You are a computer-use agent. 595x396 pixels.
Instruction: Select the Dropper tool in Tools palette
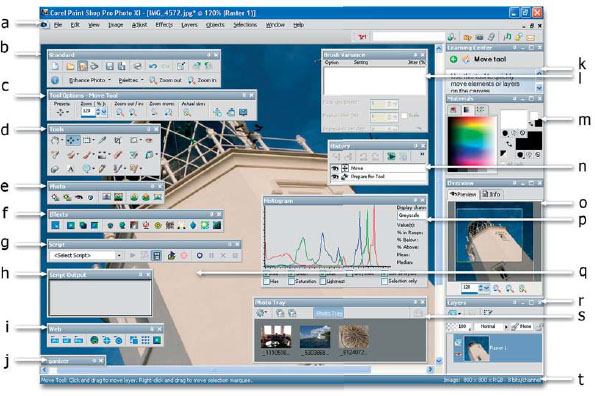point(102,141)
